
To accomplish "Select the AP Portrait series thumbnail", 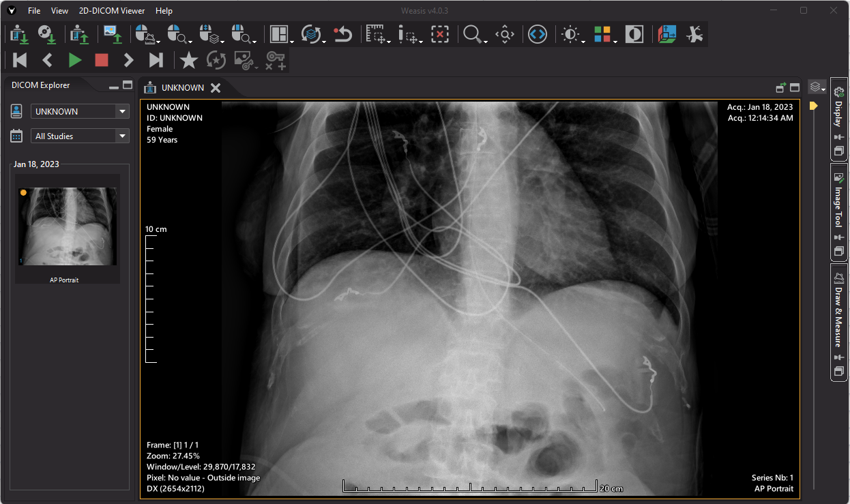I will [x=68, y=228].
